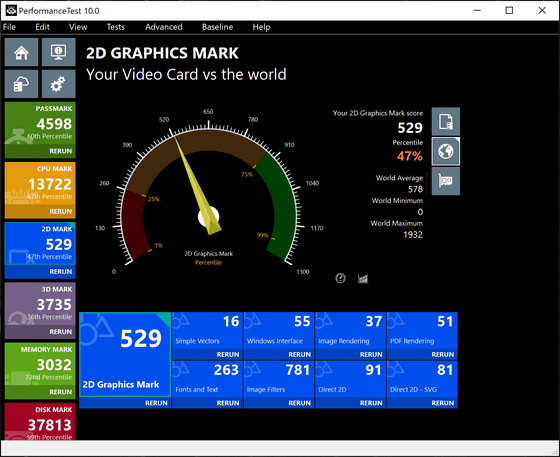
Task: Open the Help menu
Action: pos(261,27)
